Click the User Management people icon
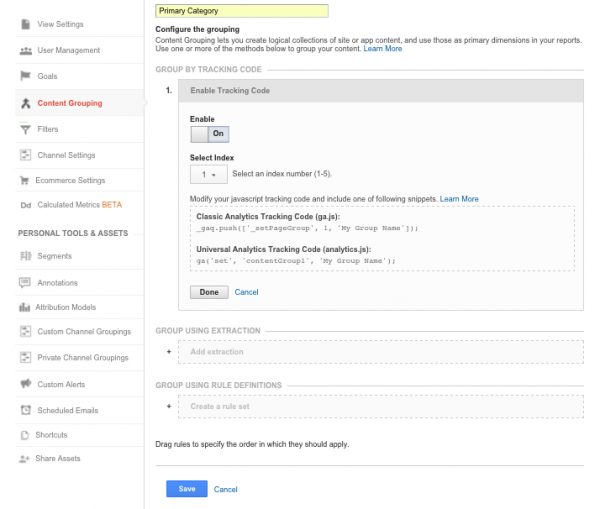Viewport: 600px width, 509px height. click(26, 51)
